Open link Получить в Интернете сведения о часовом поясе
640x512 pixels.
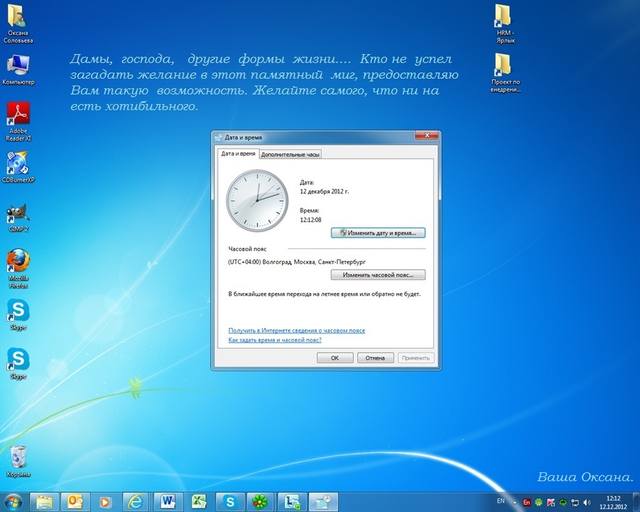pyautogui.click(x=297, y=330)
